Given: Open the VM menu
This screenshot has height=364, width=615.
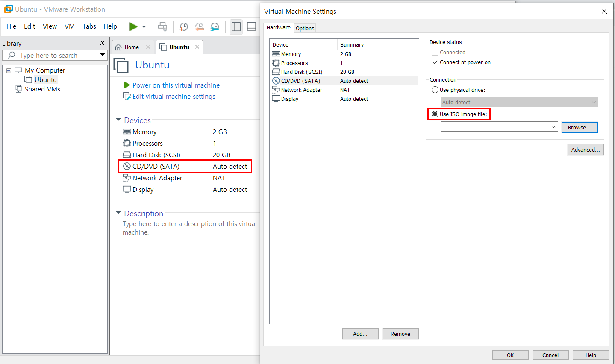Looking at the screenshot, I should 70,26.
